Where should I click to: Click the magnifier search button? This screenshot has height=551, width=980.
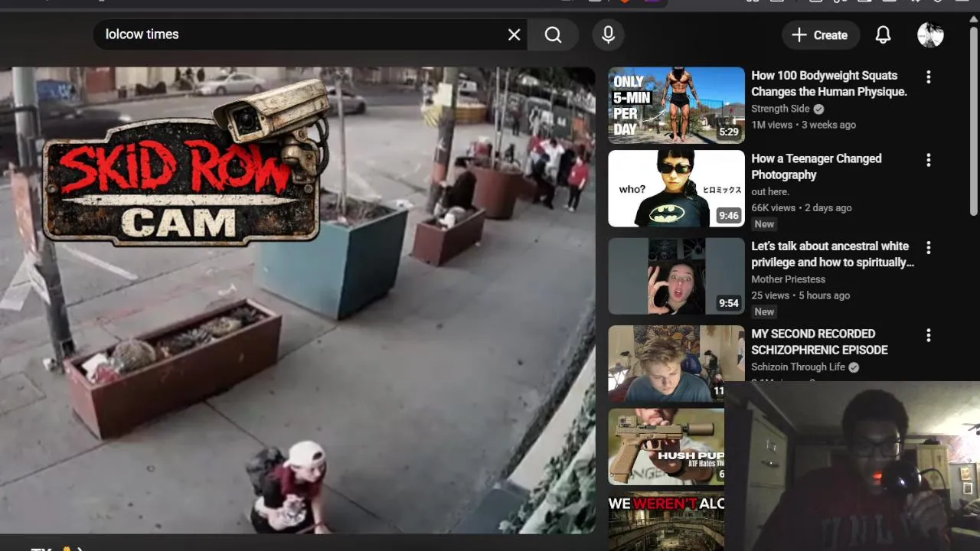tap(553, 34)
